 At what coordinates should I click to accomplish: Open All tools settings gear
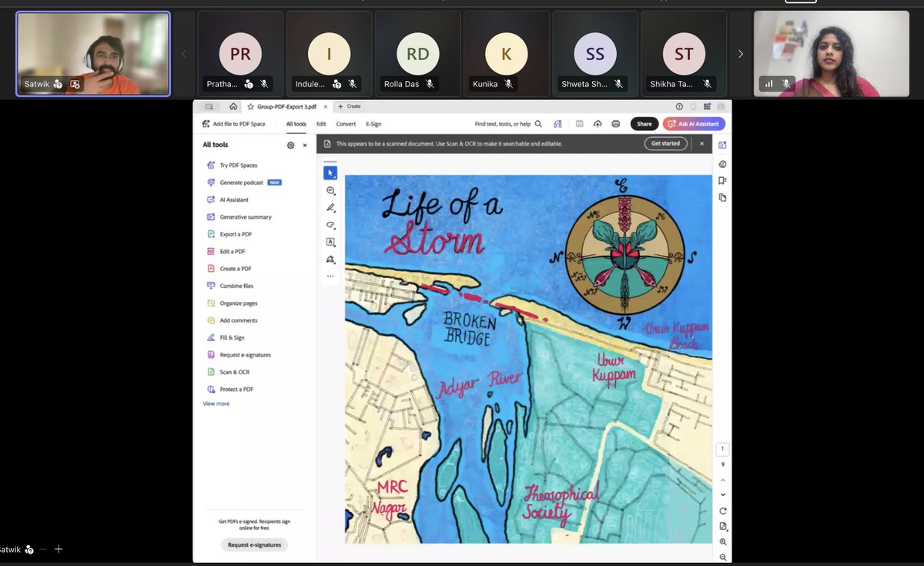(290, 145)
